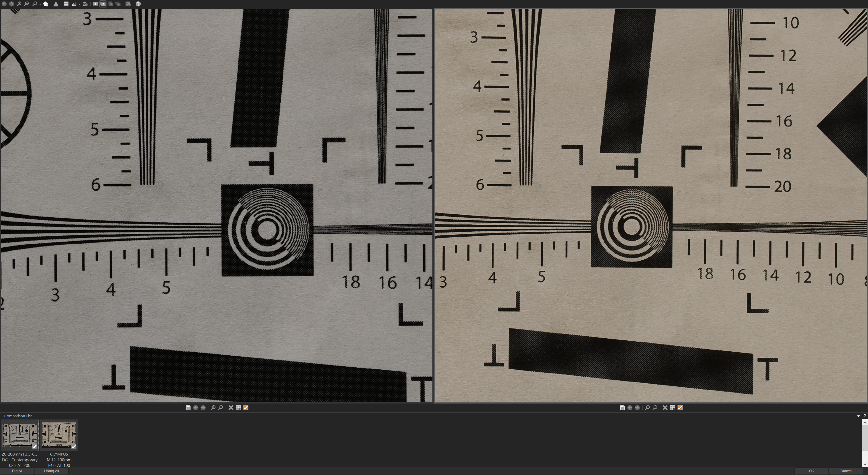Click zoom in on the top toolbar
Viewport: 868px width, 475px height.
(19, 4)
